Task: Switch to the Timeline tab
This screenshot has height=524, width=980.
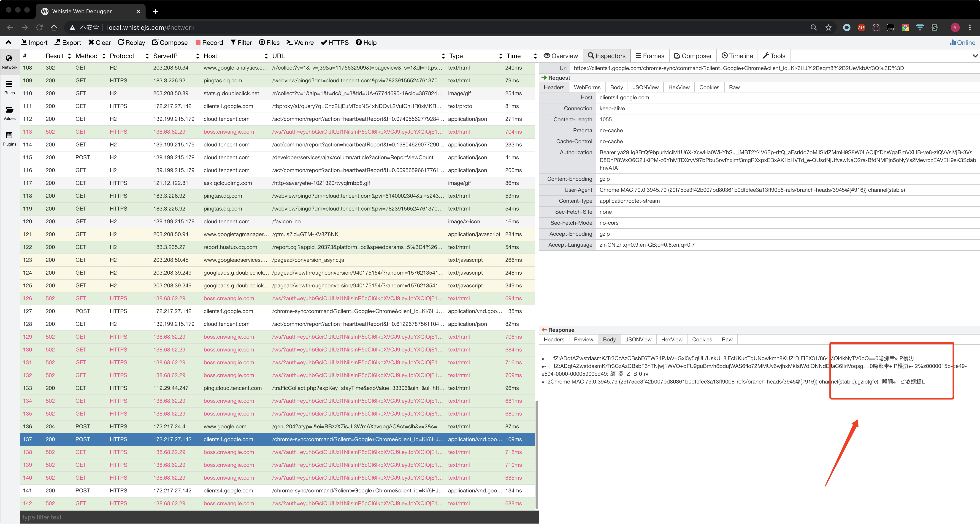Action: pyautogui.click(x=737, y=56)
